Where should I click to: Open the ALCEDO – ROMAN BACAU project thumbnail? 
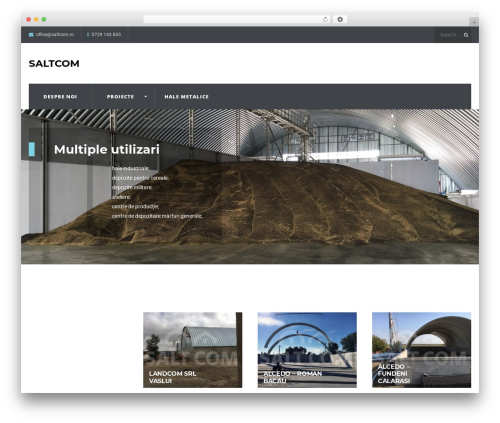click(307, 350)
